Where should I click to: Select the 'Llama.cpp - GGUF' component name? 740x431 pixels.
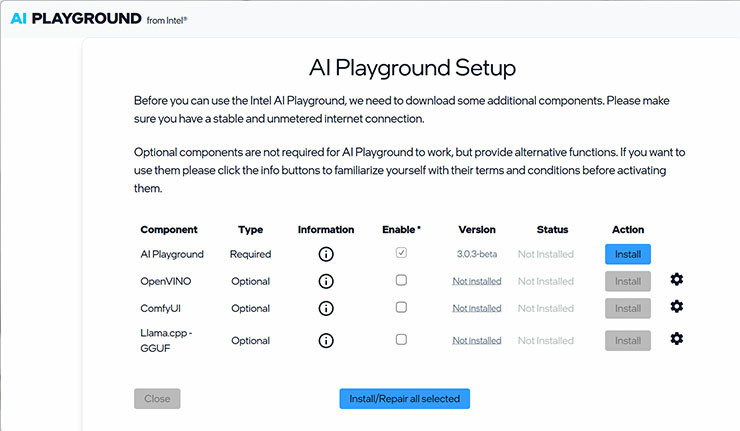166,340
